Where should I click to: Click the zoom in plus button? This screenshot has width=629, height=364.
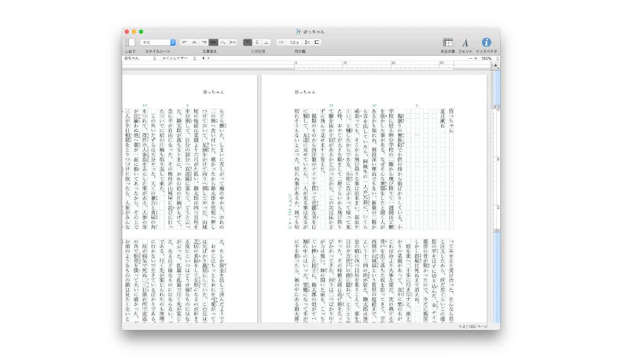coord(476,58)
